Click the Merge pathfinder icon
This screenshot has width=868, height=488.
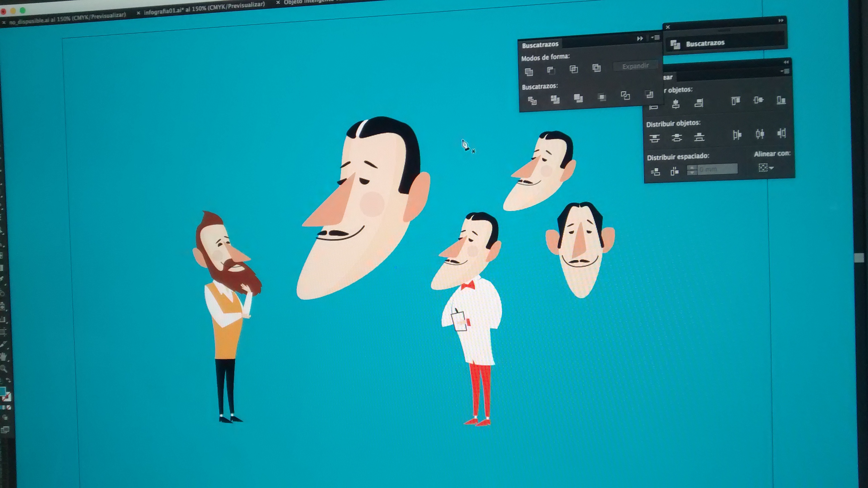[578, 98]
